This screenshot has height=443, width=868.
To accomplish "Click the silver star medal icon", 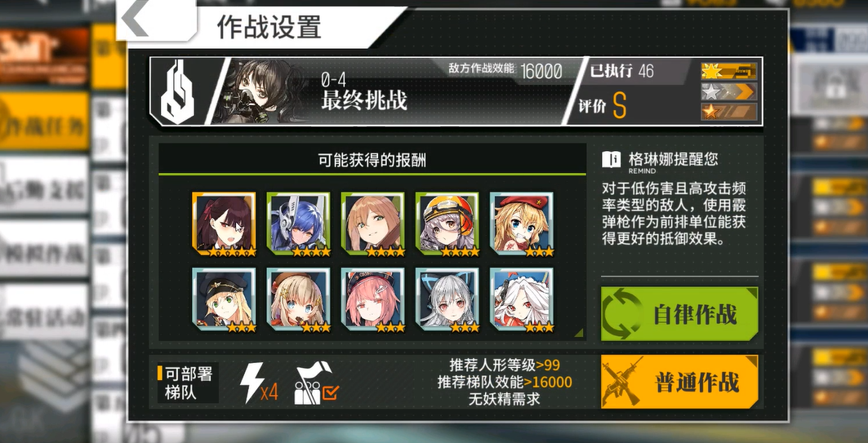I will click(x=729, y=91).
